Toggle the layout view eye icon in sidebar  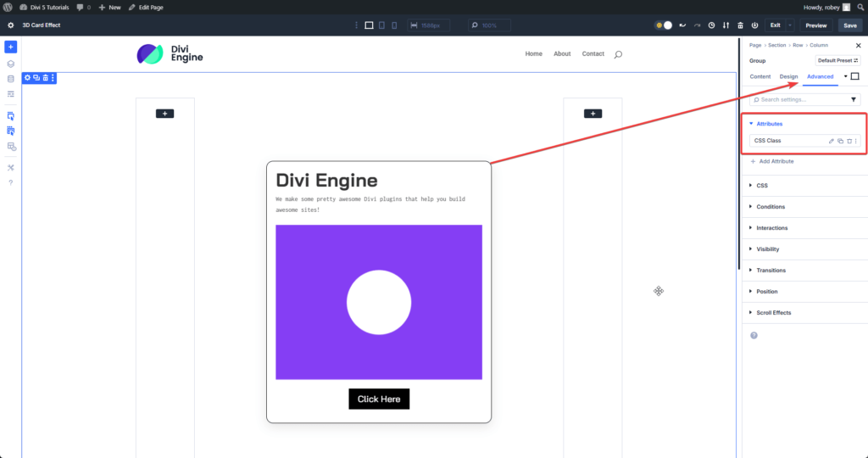[x=11, y=147]
